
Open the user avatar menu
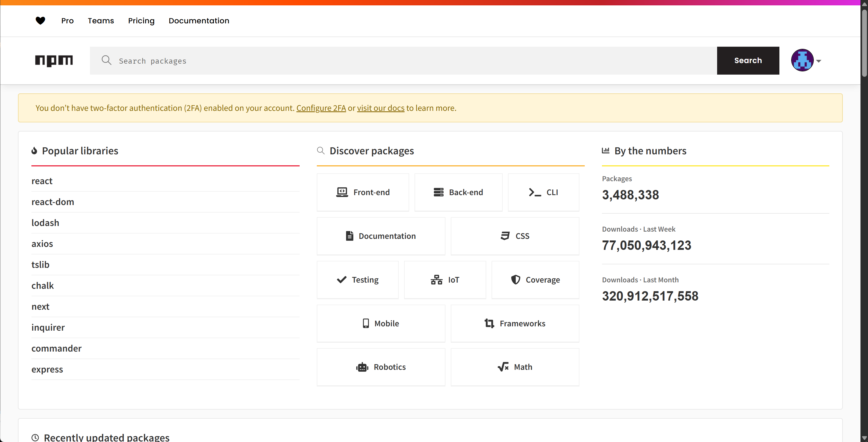click(x=802, y=61)
